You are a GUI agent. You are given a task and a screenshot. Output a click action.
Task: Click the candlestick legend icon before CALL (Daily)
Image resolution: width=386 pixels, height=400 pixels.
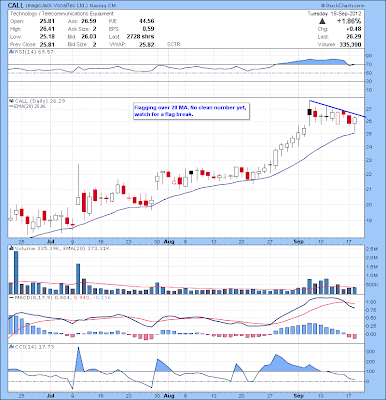(x=11, y=101)
